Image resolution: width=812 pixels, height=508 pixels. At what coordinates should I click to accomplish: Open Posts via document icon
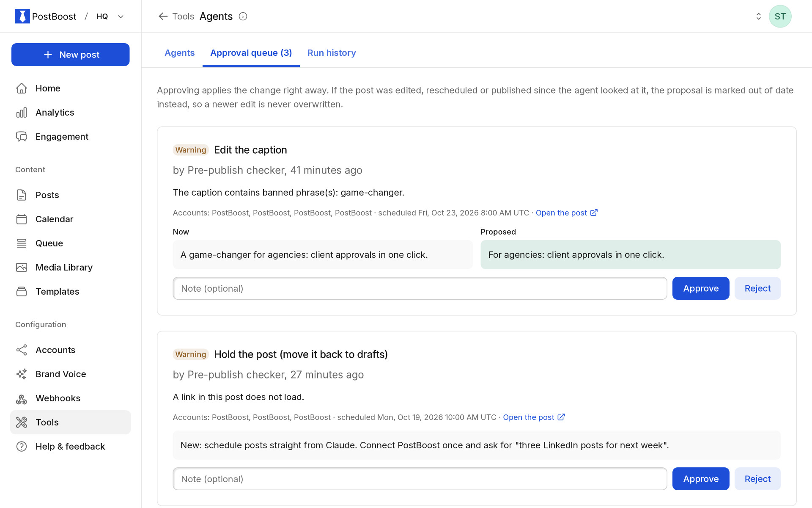(22, 195)
